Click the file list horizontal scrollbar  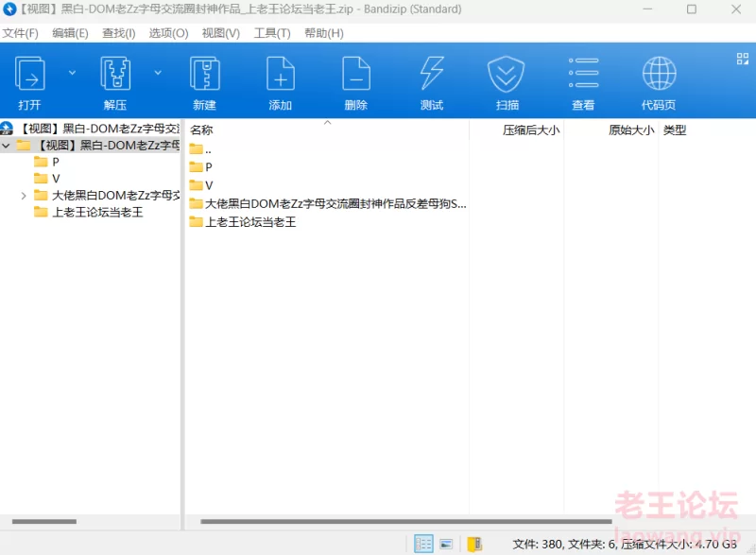pos(406,521)
